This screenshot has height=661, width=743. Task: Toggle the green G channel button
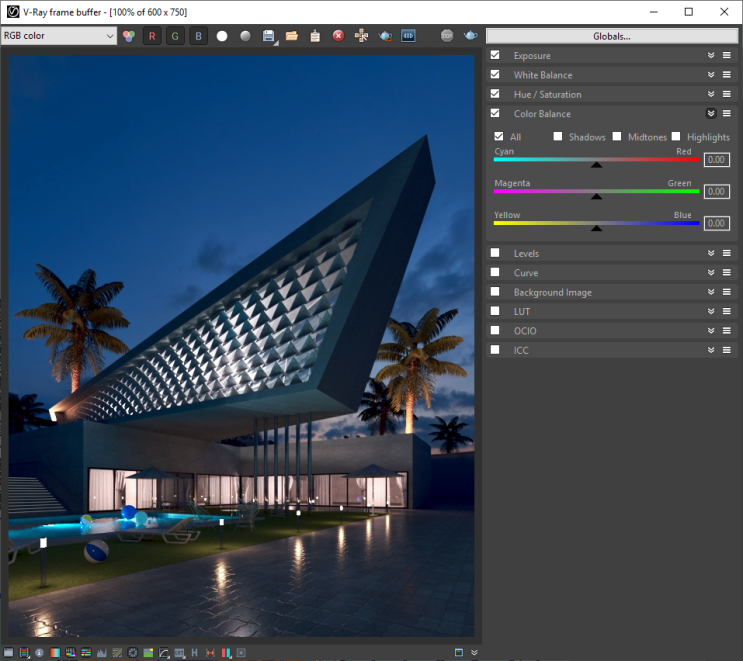click(175, 36)
